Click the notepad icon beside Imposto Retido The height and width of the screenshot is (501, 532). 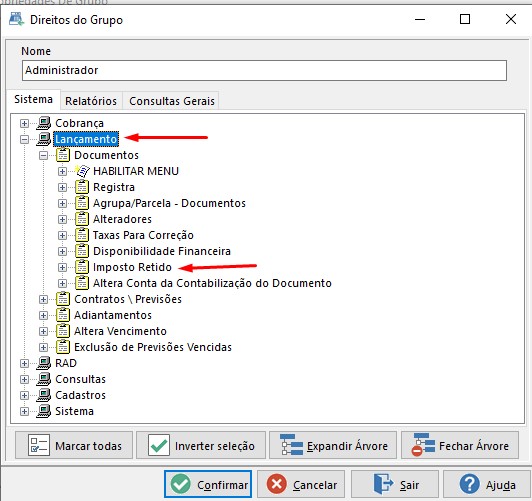click(x=82, y=267)
